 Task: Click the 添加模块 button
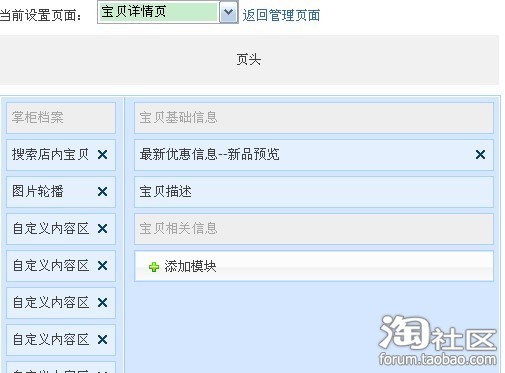(314, 266)
